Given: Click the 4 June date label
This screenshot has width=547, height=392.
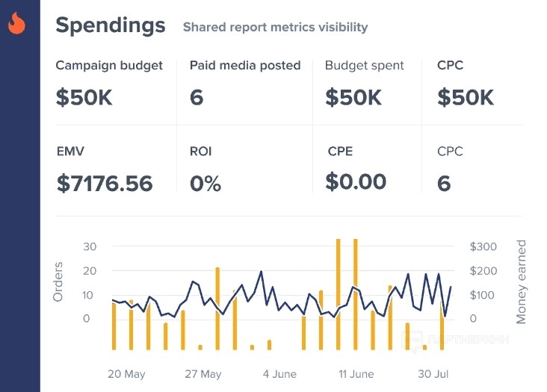Looking at the screenshot, I should (x=279, y=374).
